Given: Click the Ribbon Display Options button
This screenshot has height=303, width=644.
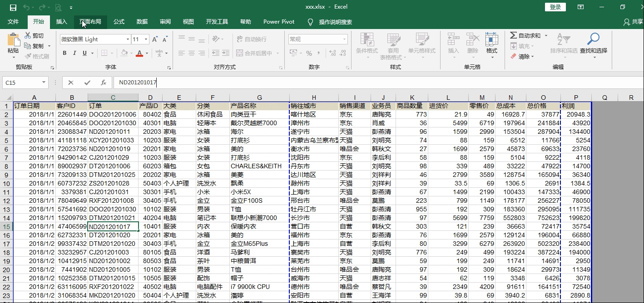Looking at the screenshot, I should (x=581, y=7).
